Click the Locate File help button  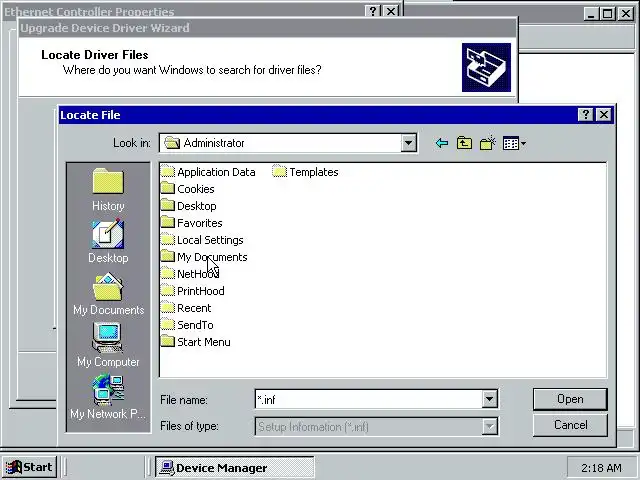click(586, 115)
